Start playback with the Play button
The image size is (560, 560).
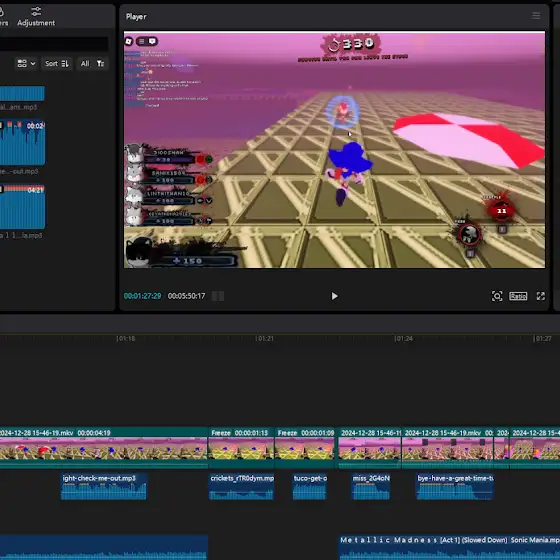334,296
